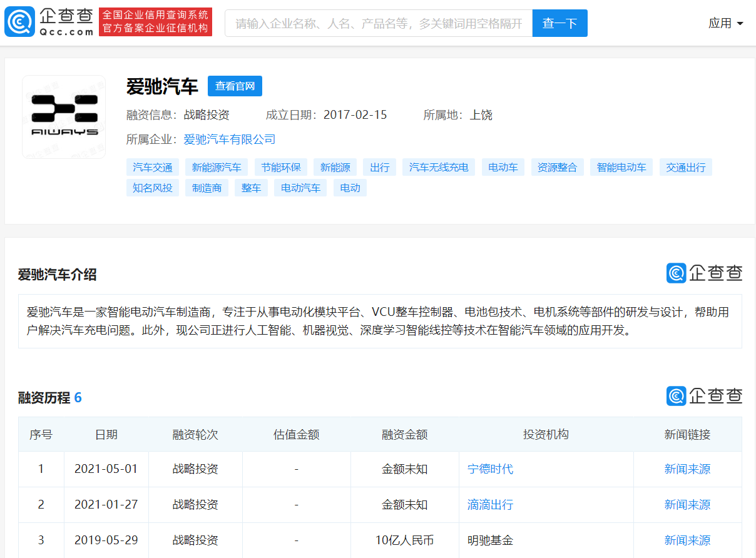Select the 整车 tag

tap(252, 188)
